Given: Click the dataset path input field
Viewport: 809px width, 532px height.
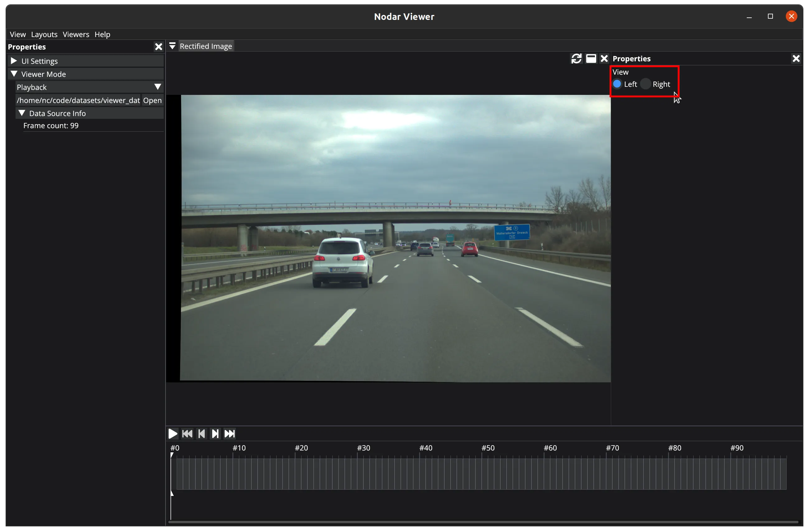Looking at the screenshot, I should point(78,100).
